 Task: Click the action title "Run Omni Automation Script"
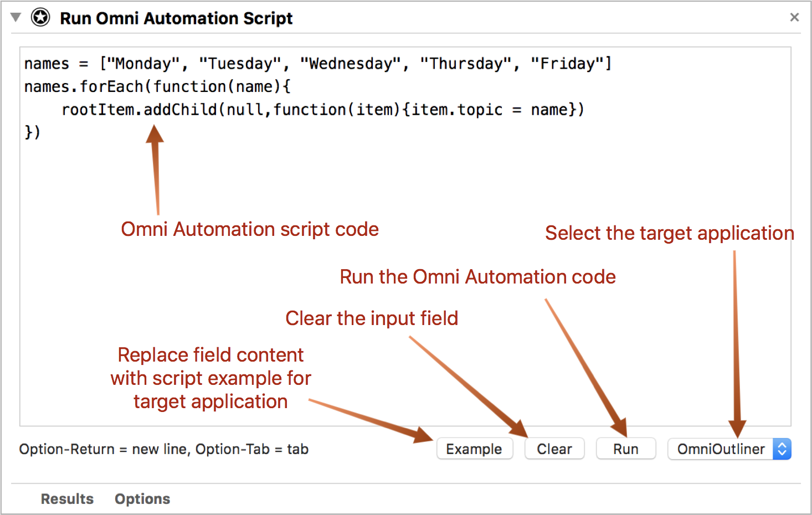pos(176,18)
